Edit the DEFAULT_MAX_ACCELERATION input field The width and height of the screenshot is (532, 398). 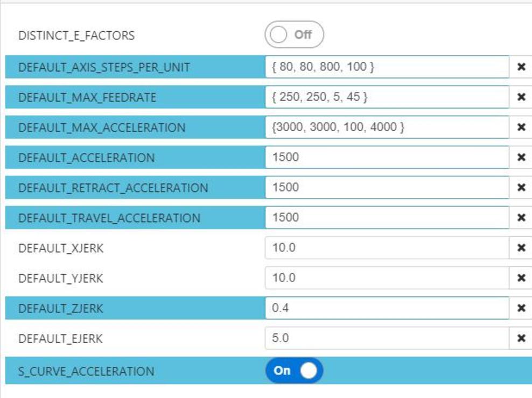[x=387, y=127]
